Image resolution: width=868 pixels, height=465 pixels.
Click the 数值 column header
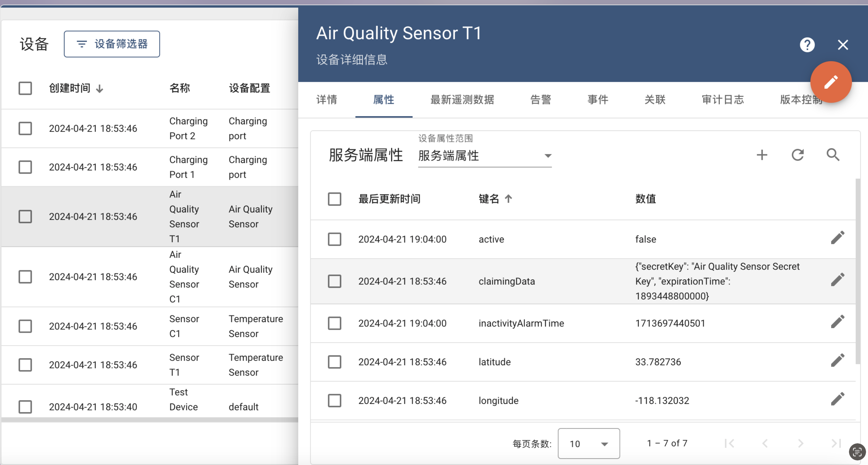pyautogui.click(x=646, y=199)
